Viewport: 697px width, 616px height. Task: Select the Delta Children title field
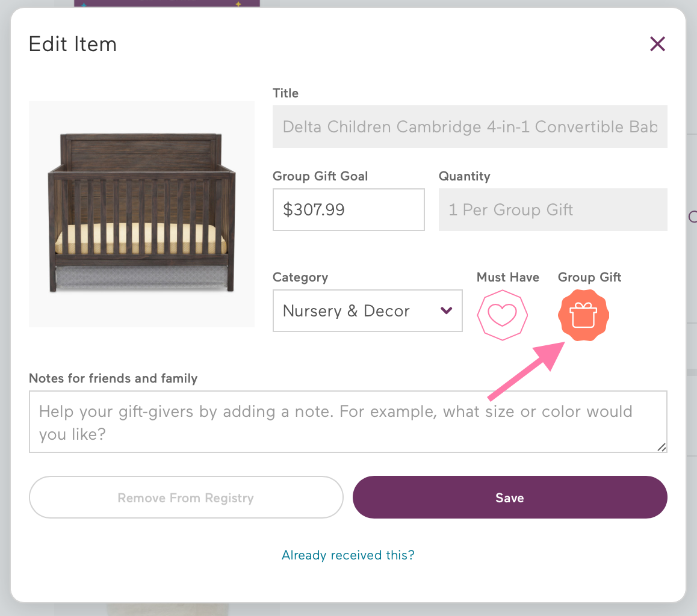[x=469, y=127]
